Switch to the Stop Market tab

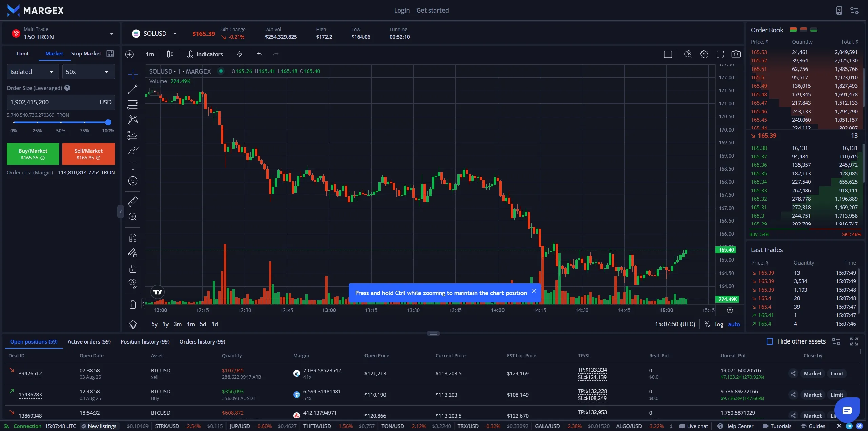86,54
